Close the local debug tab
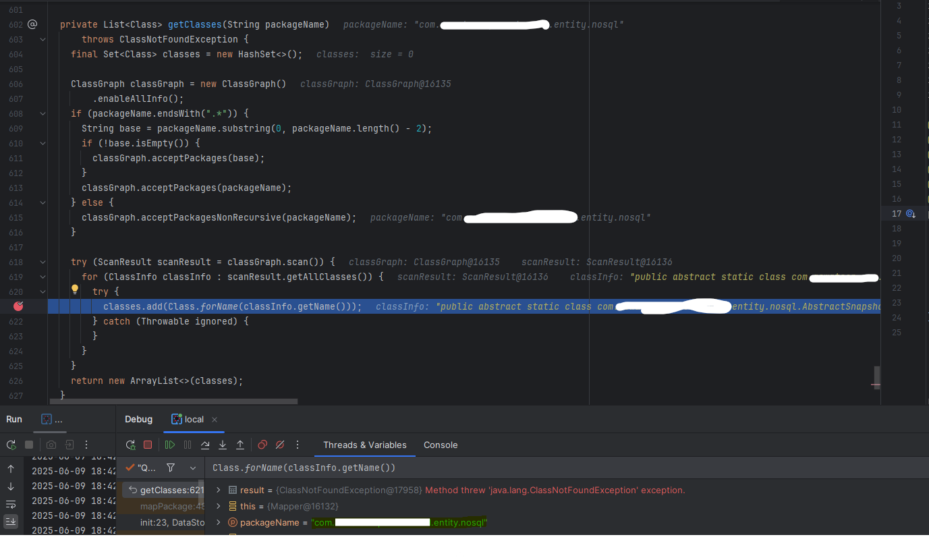The width and height of the screenshot is (929, 560). click(215, 420)
